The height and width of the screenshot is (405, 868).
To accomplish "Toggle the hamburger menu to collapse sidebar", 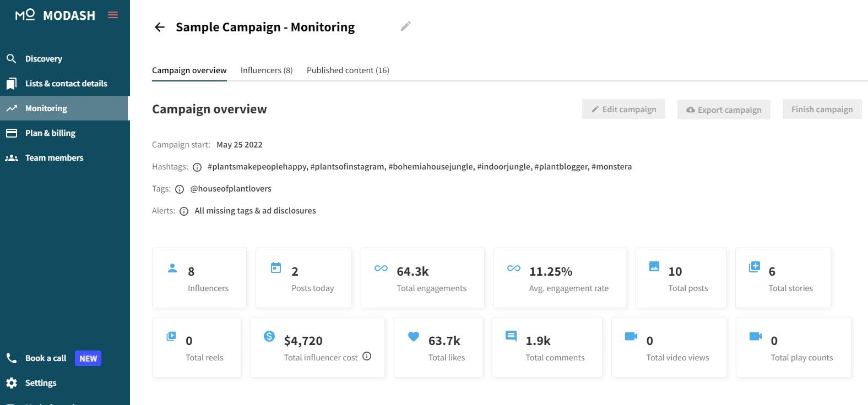I will point(113,15).
